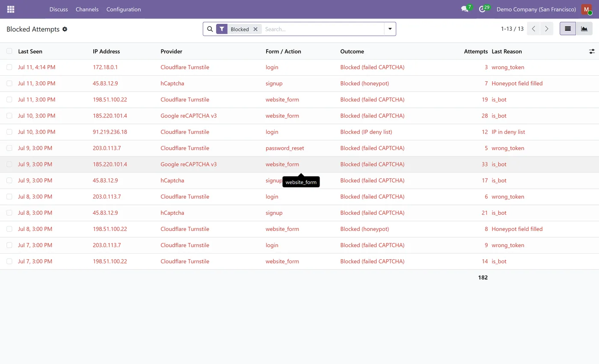Click the Blocked (honeypot) outcome in the Jul 8 row

(x=365, y=229)
